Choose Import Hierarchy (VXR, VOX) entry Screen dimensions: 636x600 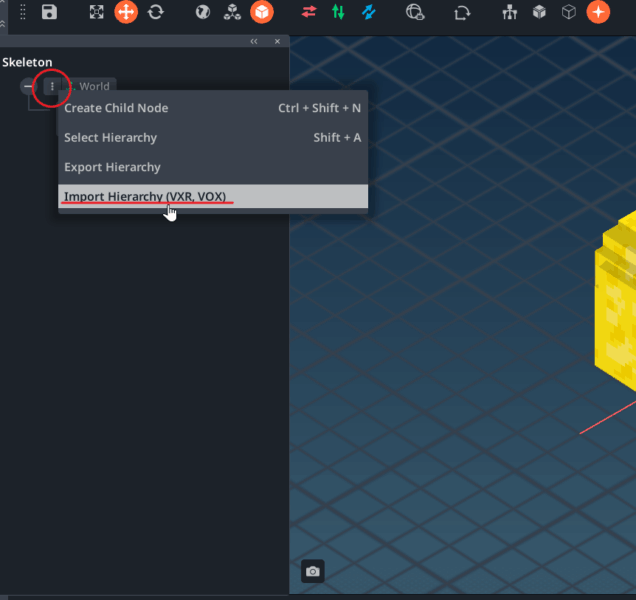pyautogui.click(x=213, y=196)
